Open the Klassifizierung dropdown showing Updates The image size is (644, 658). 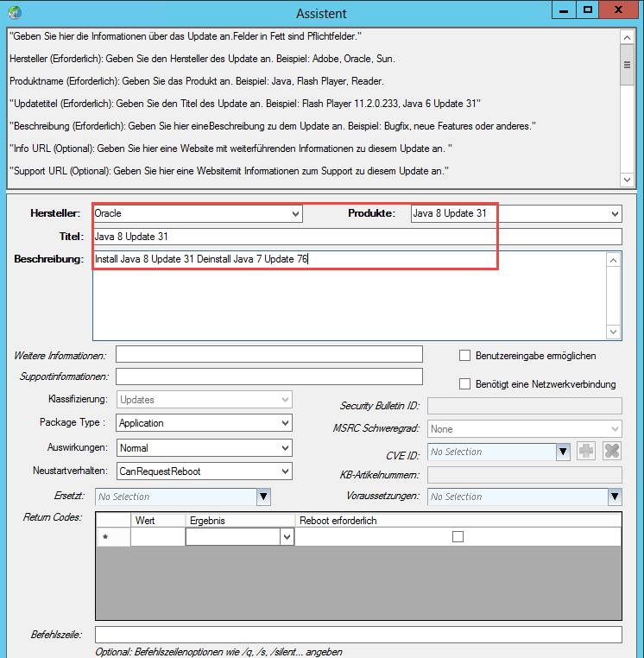point(205,400)
